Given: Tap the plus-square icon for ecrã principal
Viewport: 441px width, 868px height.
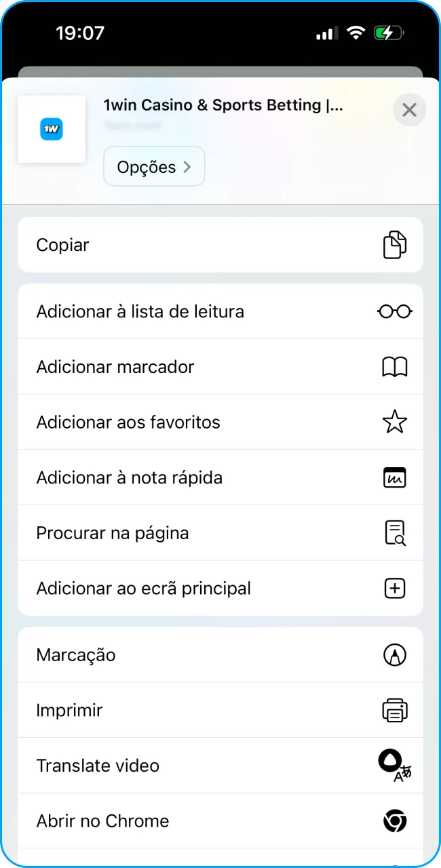Looking at the screenshot, I should (394, 588).
